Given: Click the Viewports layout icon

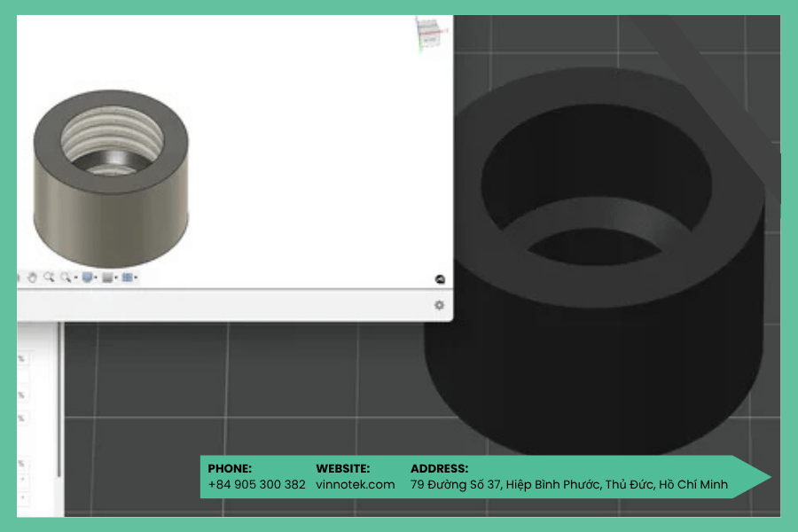Looking at the screenshot, I should coord(127,277).
